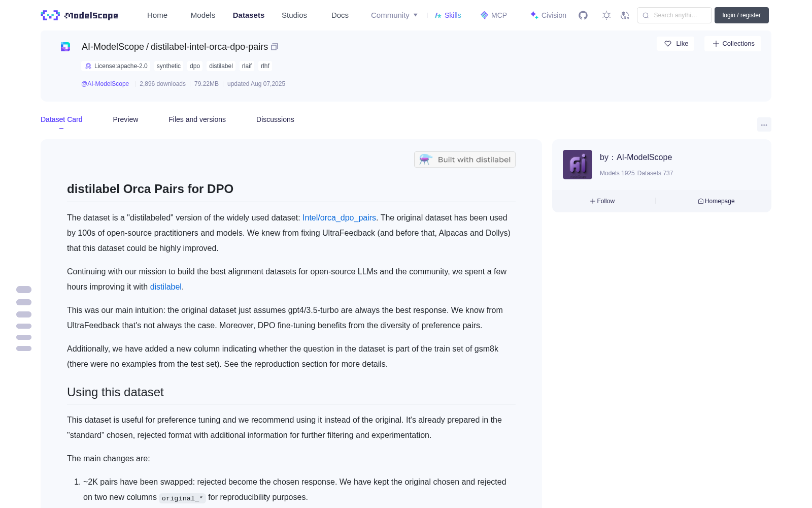Image resolution: width=812 pixels, height=508 pixels.
Task: Switch to the Preview tab
Action: coord(125,119)
